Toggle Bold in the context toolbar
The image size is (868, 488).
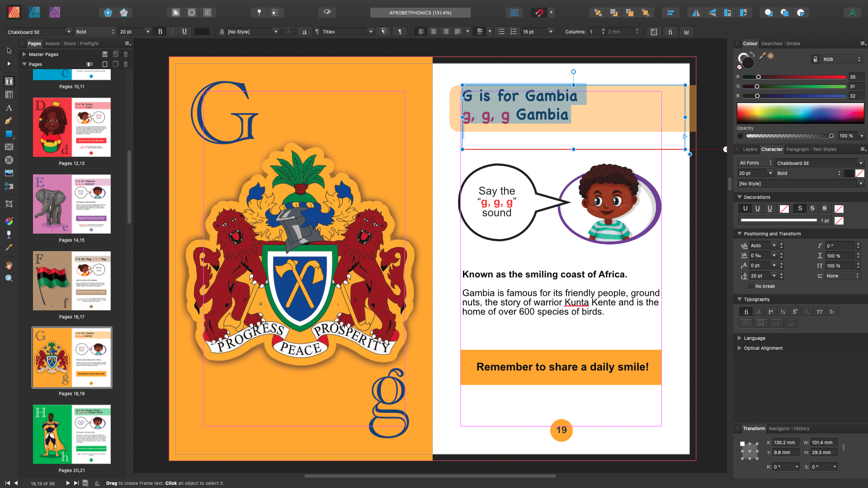pyautogui.click(x=160, y=32)
